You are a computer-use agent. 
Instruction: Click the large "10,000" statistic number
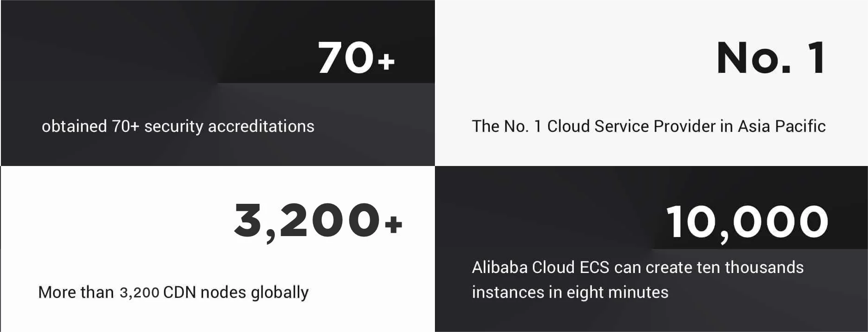coord(747,223)
